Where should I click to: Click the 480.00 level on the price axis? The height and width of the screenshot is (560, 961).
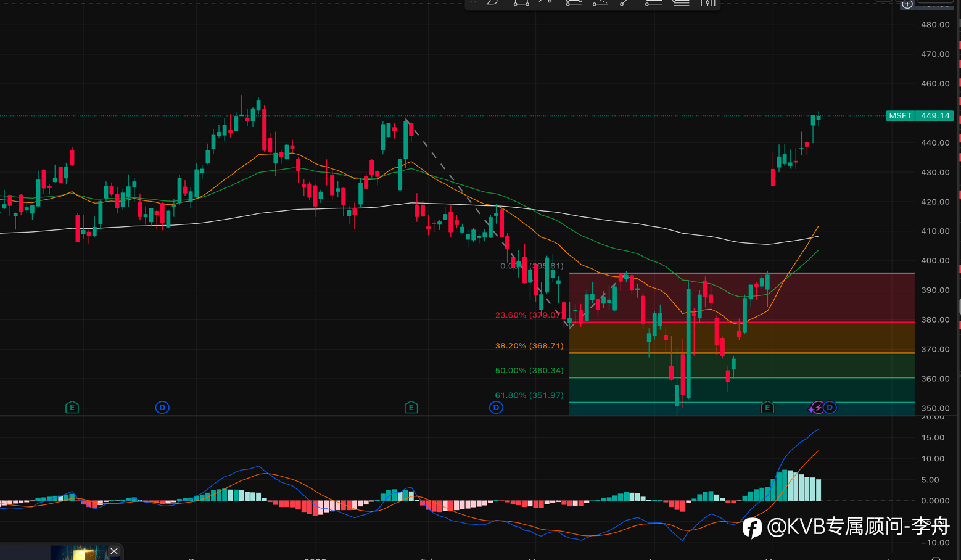click(x=935, y=25)
